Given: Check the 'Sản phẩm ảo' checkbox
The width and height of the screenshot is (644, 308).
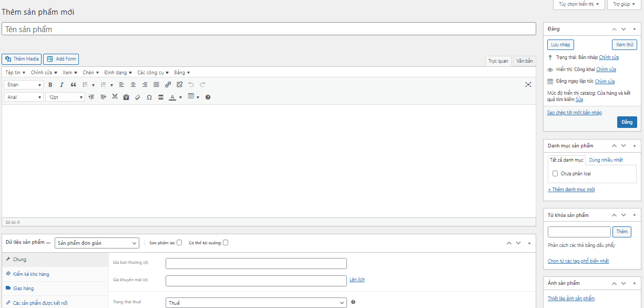Looking at the screenshot, I should pyautogui.click(x=179, y=243).
